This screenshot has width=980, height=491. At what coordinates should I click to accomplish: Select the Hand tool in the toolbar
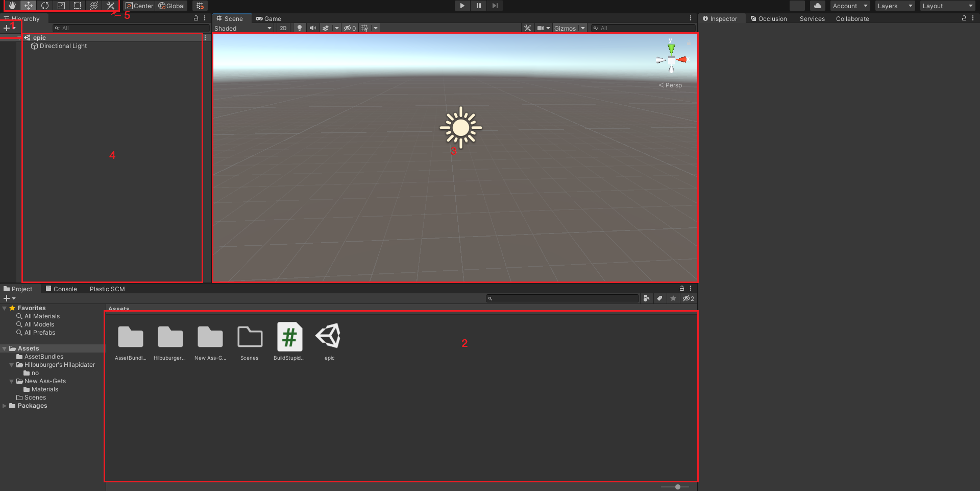coord(12,6)
